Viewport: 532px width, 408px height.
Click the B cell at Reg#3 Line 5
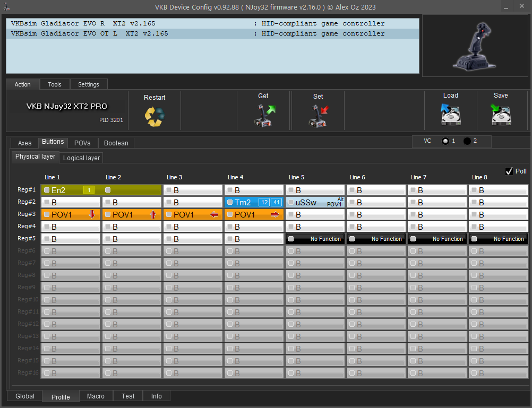(x=315, y=215)
